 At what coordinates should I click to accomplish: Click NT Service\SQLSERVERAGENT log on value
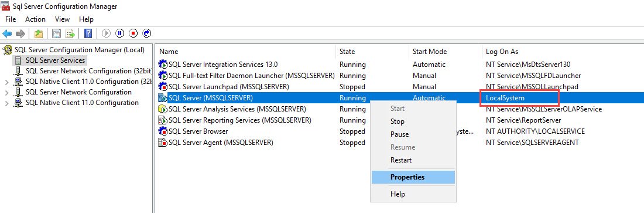coord(532,143)
